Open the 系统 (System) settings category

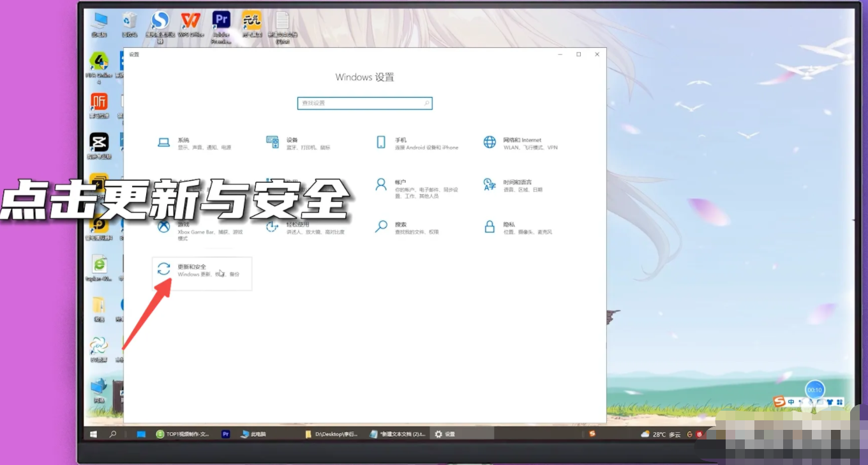pyautogui.click(x=183, y=142)
